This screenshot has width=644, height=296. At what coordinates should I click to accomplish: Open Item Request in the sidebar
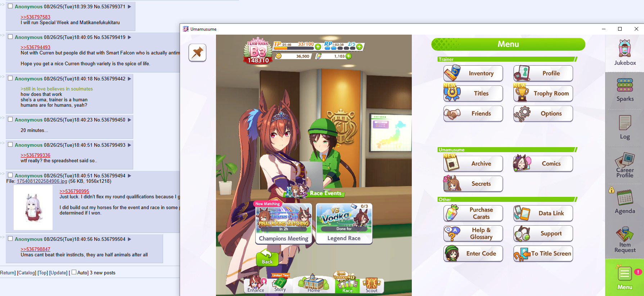tap(625, 240)
